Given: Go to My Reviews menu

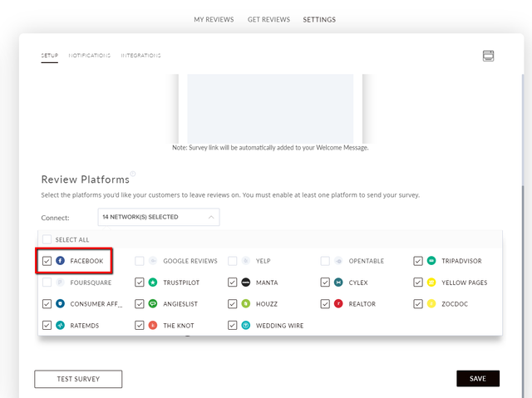Looking at the screenshot, I should 214,20.
